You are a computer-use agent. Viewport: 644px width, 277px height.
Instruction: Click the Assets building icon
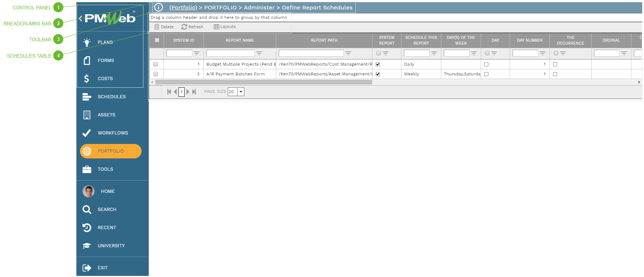[x=87, y=115]
